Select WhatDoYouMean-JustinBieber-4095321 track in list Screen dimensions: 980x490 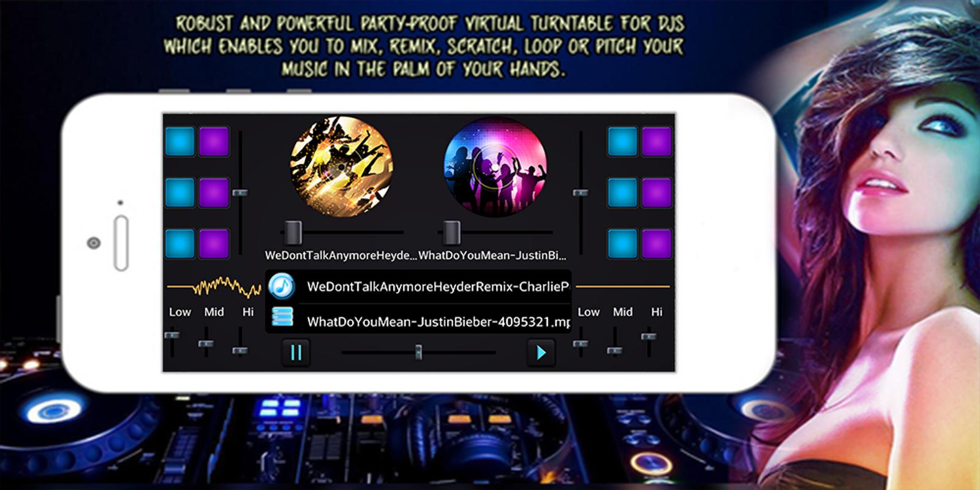[x=418, y=319]
